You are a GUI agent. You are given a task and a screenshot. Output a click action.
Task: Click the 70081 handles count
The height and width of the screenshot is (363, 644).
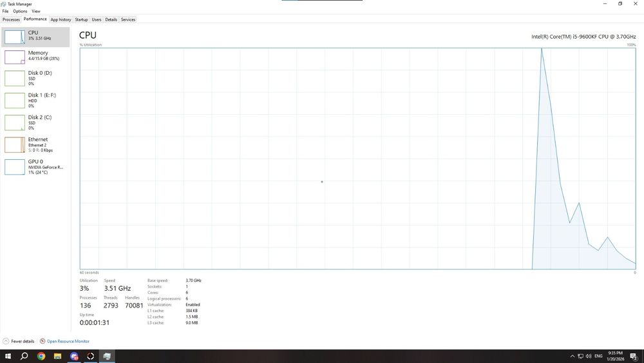tap(134, 306)
